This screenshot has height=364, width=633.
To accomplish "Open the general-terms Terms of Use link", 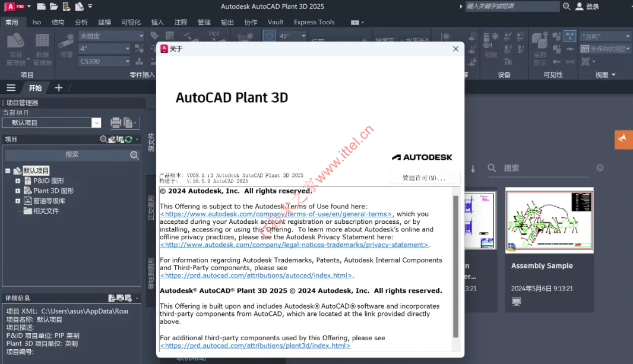I will click(x=277, y=214).
